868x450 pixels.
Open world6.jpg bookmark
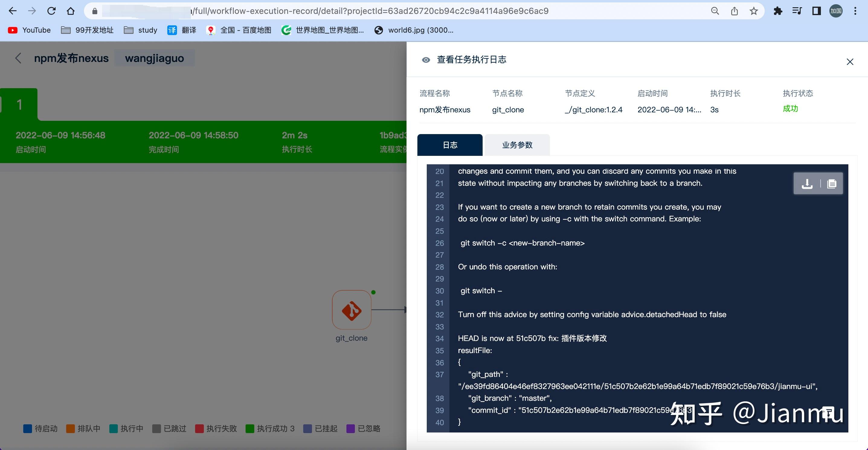pyautogui.click(x=414, y=30)
